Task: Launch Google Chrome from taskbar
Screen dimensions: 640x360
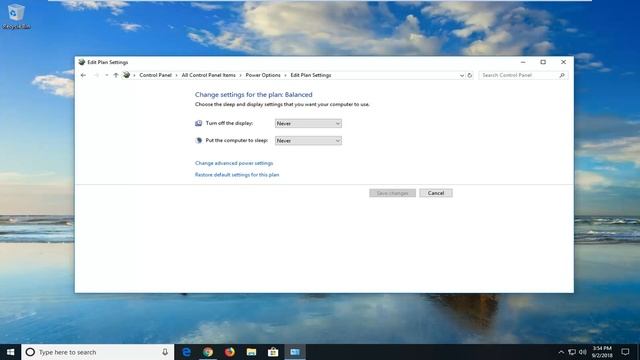Action: [208, 352]
